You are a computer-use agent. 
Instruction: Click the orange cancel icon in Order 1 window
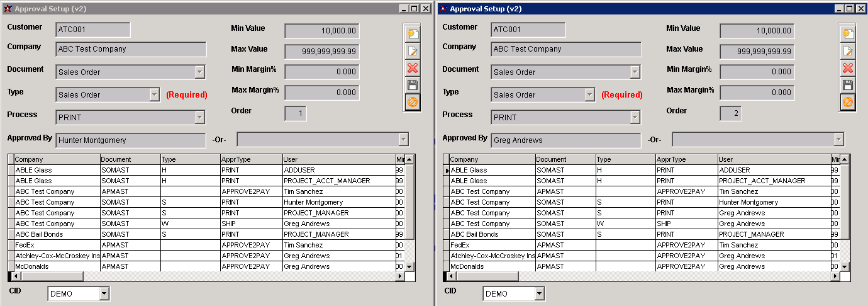pos(413,102)
